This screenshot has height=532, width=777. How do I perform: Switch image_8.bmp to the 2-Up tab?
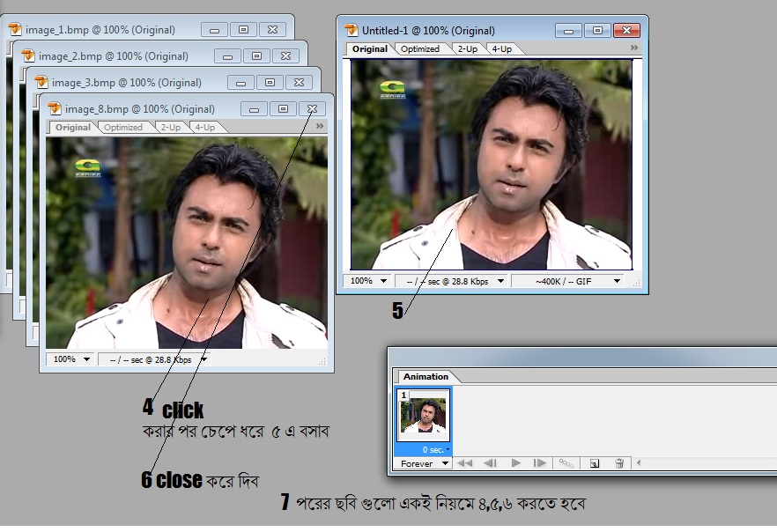tap(171, 128)
